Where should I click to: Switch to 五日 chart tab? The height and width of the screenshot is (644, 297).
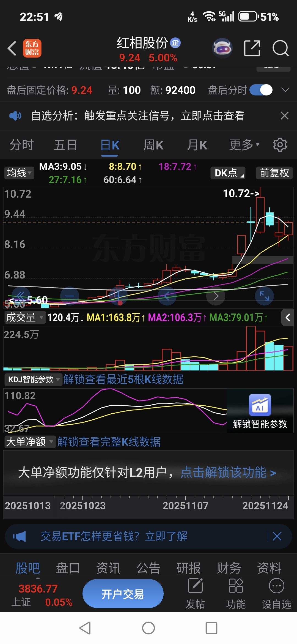65,145
